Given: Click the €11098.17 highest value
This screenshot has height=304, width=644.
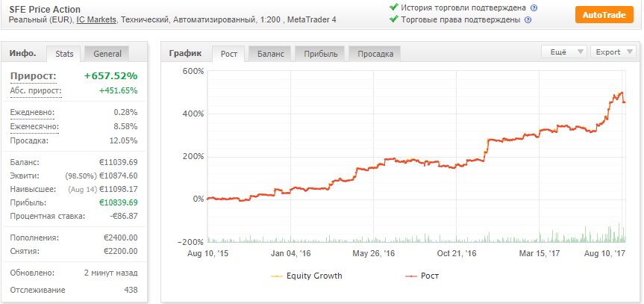Looking at the screenshot, I should pos(119,189).
